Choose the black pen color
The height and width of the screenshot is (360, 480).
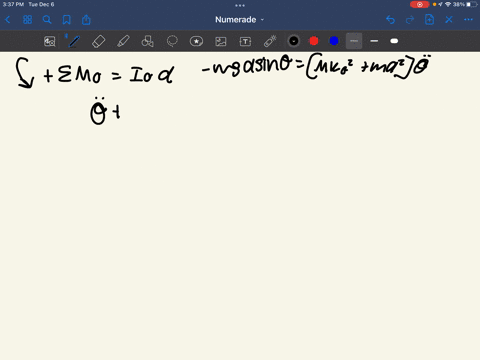294,41
